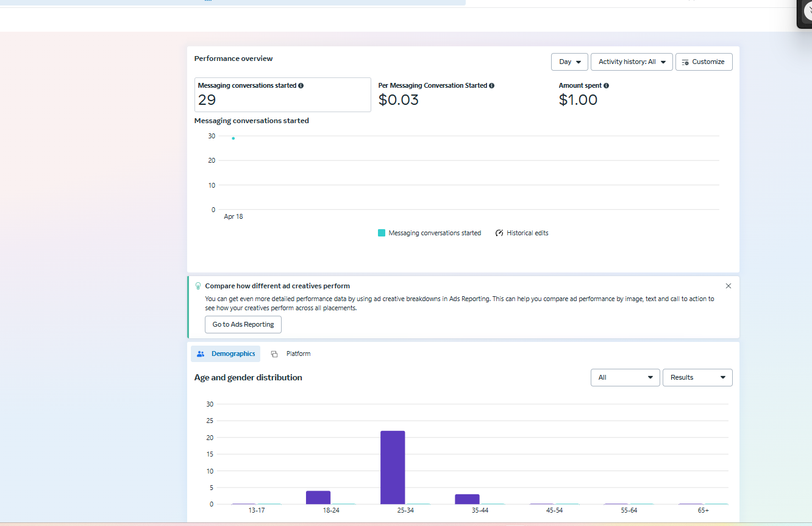Viewport: 812px width, 526px height.
Task: Click the purple bar for ages 18-24
Action: (x=318, y=497)
